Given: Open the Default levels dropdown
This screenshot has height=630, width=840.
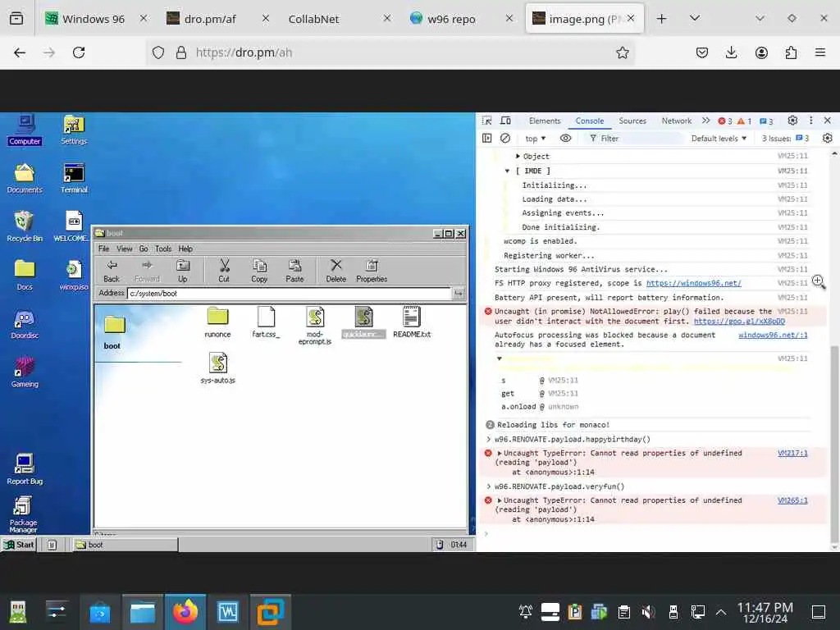Looking at the screenshot, I should [x=719, y=138].
